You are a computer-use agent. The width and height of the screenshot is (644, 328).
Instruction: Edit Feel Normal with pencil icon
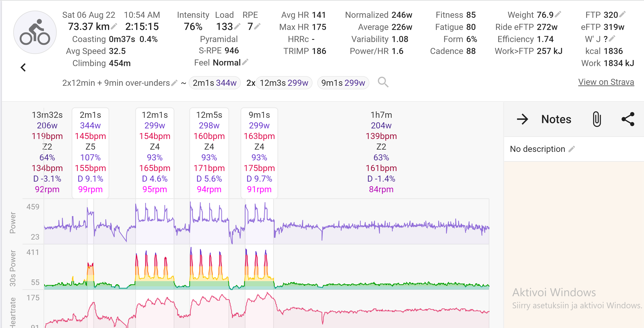(245, 62)
